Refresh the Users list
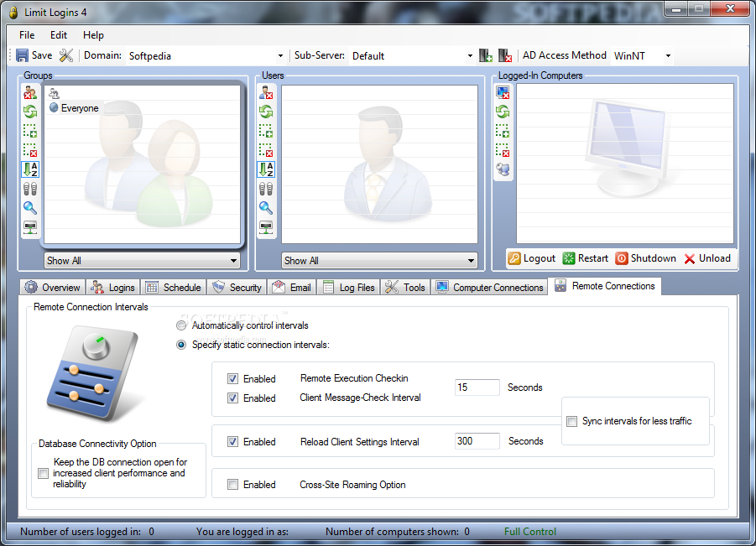 tap(266, 112)
